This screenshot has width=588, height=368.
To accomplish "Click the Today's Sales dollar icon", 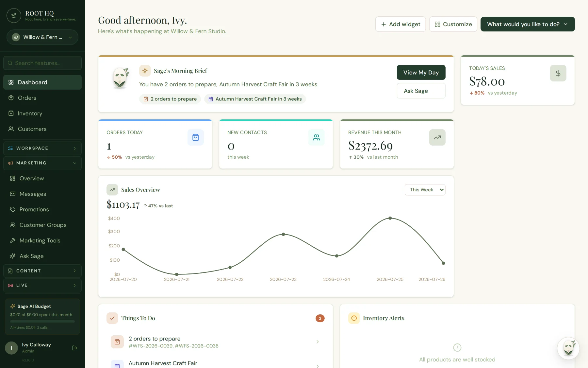I will 558,73.
